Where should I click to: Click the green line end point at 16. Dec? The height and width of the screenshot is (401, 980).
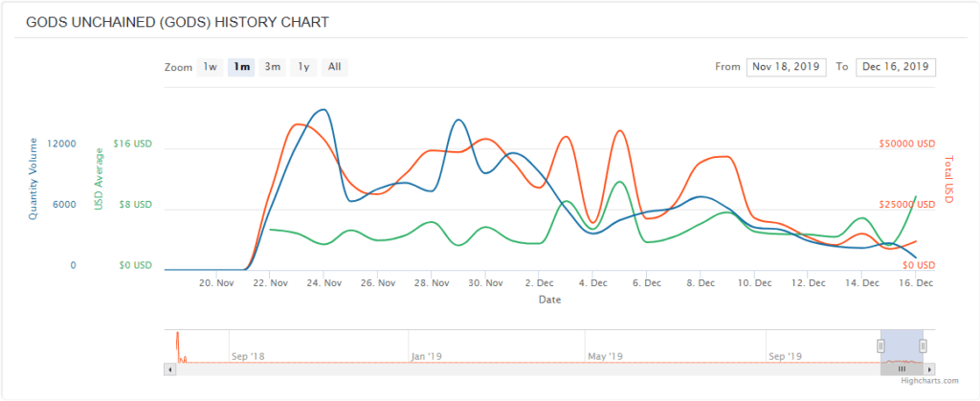click(x=916, y=197)
